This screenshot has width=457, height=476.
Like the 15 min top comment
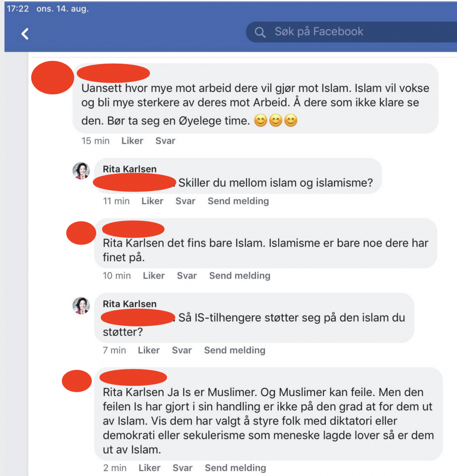(132, 141)
